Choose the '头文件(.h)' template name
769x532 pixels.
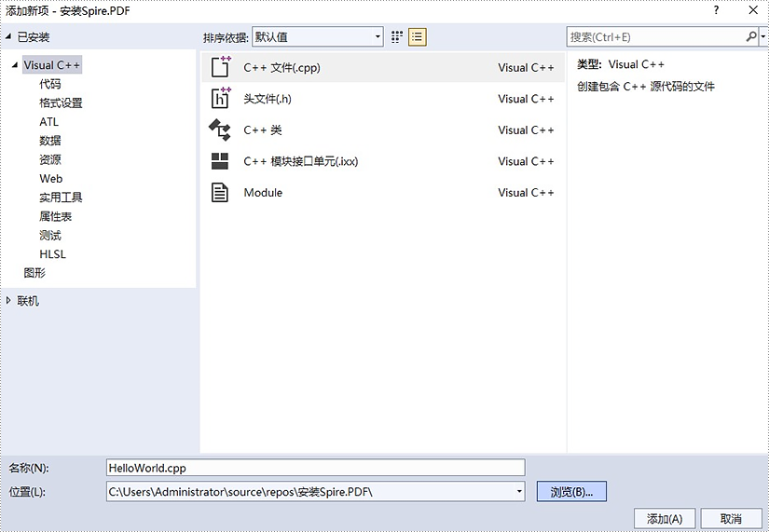coord(268,99)
